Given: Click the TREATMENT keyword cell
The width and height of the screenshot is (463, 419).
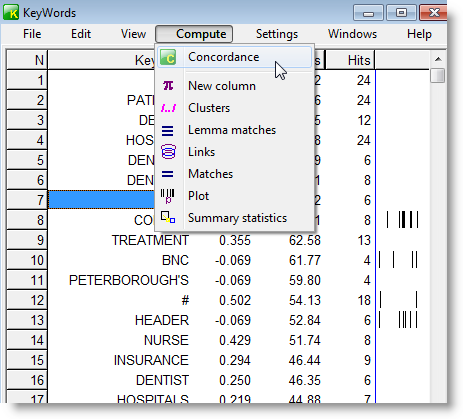Looking at the screenshot, I should [x=150, y=240].
